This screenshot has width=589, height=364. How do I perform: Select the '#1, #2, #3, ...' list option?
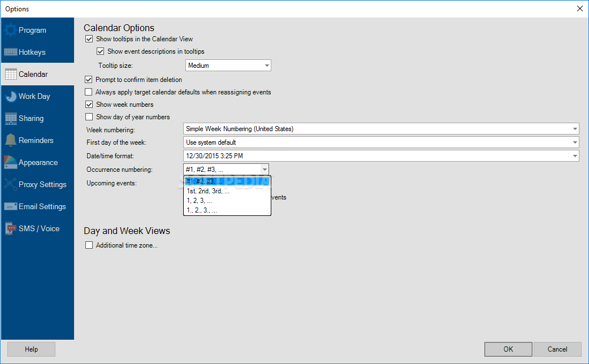[x=227, y=181]
